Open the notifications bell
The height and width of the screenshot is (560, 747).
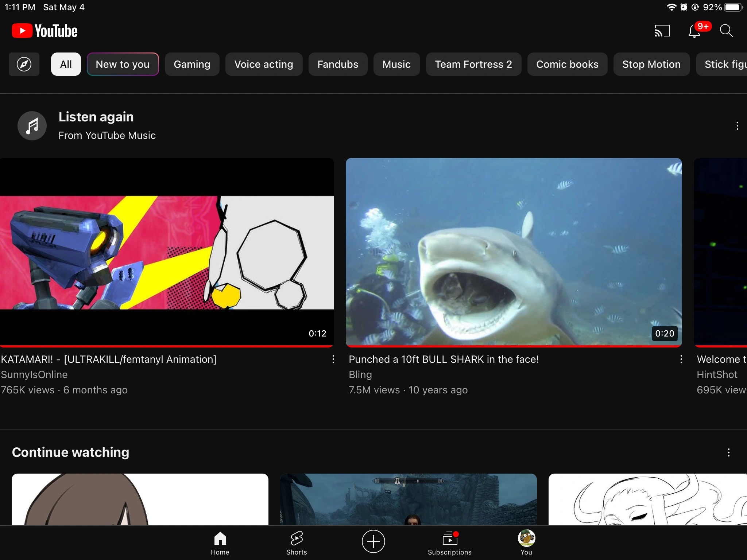694,31
